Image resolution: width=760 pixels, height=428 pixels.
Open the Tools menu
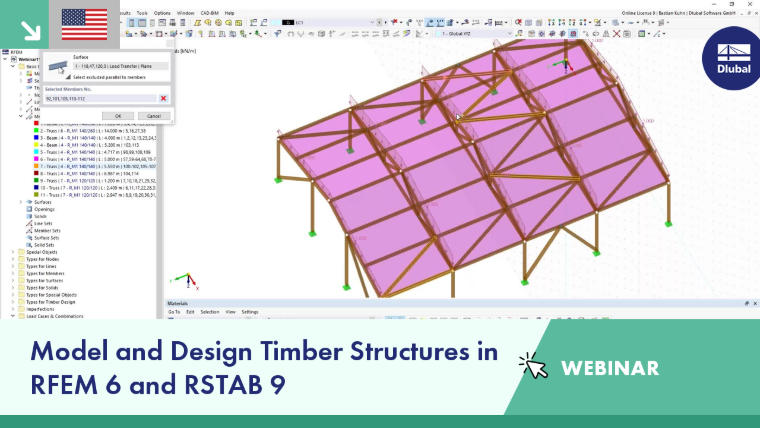(x=142, y=13)
